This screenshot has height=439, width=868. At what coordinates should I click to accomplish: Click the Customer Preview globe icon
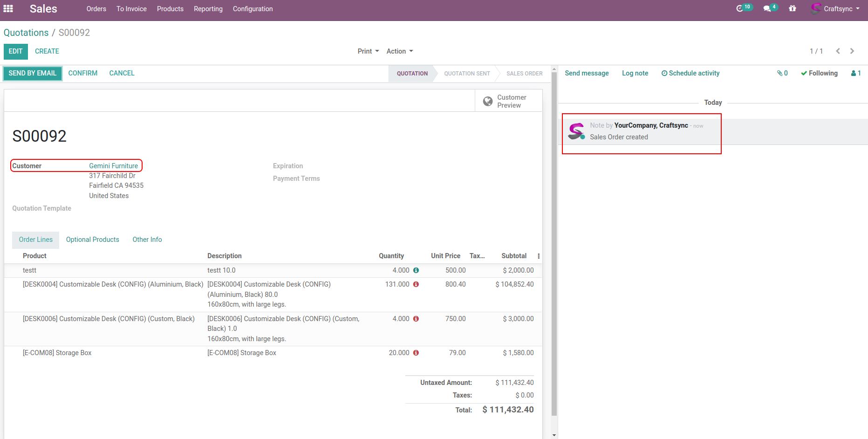[488, 101]
